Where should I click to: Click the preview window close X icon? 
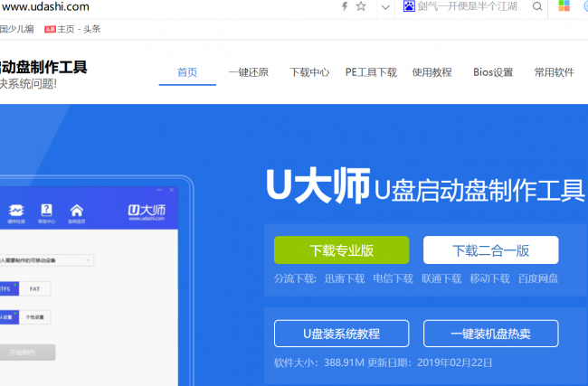(172, 190)
